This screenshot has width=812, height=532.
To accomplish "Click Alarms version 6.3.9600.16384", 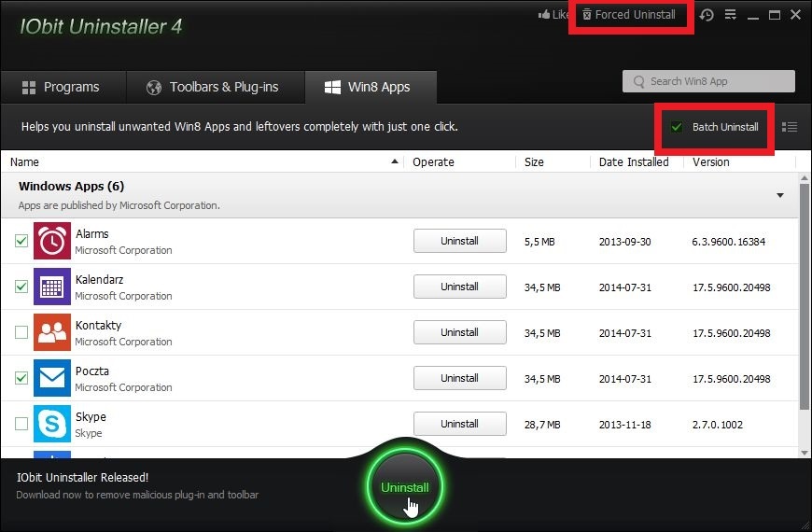I will click(729, 242).
